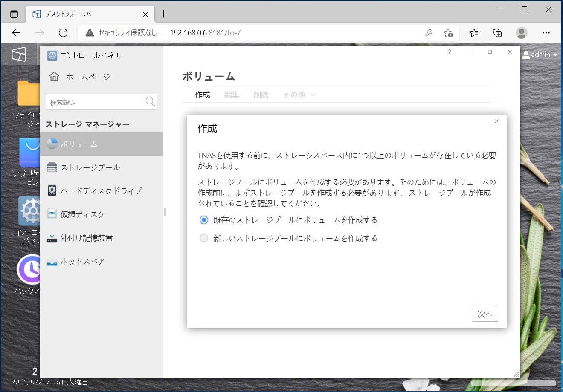Click the ストレージプール stack icon

52,167
